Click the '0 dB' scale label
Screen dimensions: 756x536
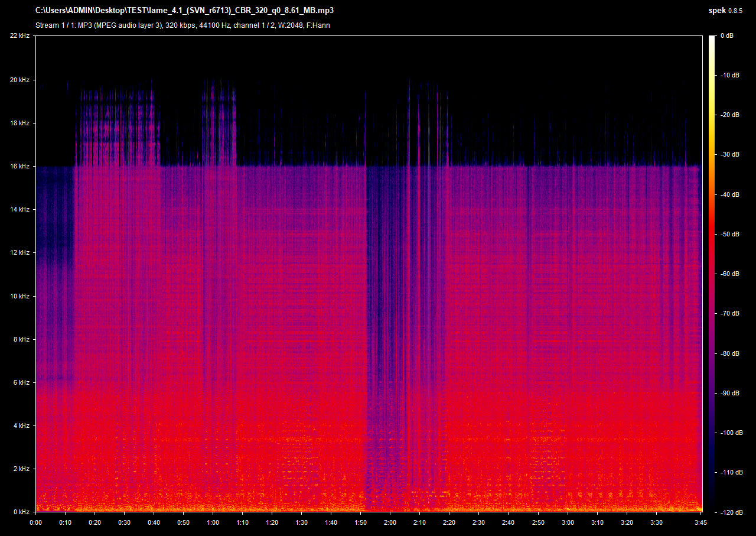tap(728, 36)
